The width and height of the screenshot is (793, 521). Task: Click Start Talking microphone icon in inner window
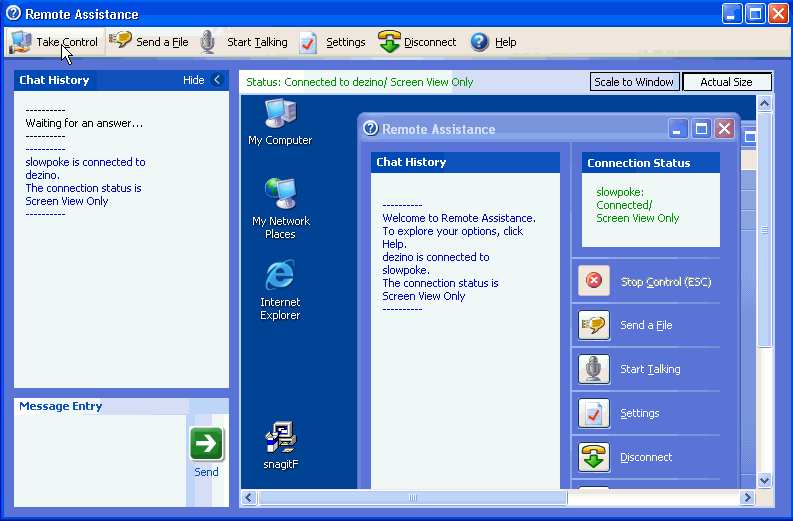594,369
